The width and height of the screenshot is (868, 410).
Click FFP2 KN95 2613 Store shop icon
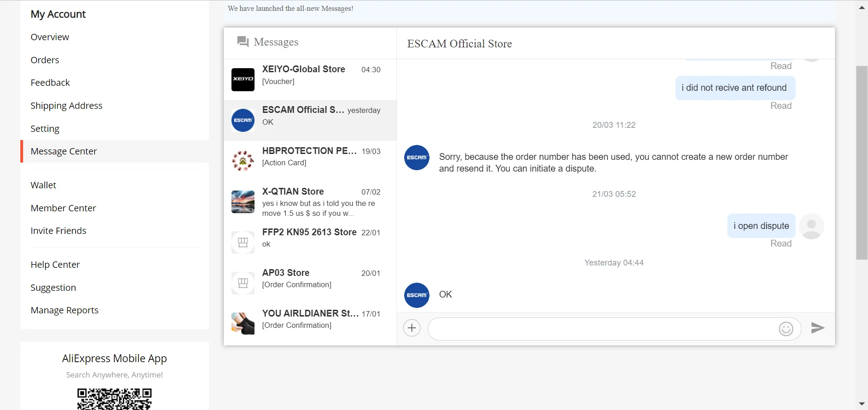(x=243, y=242)
